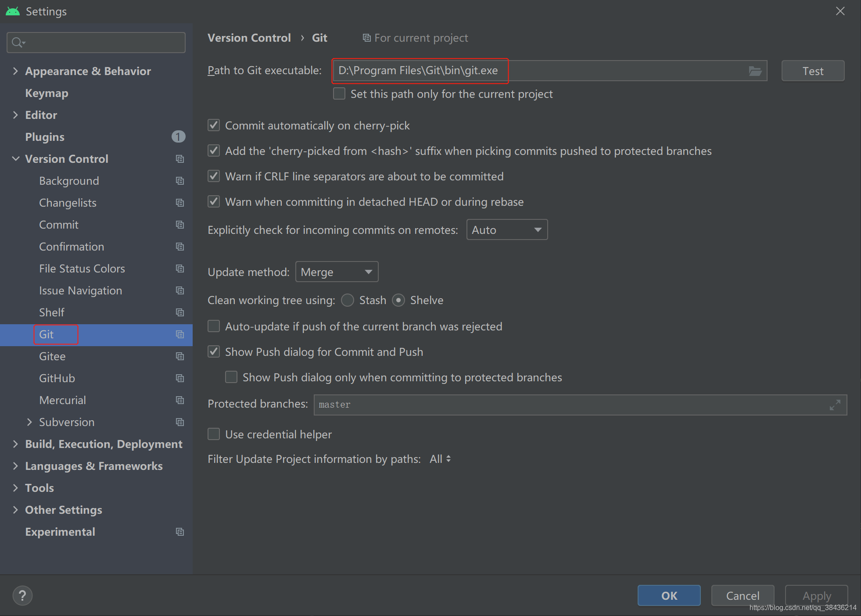Viewport: 861px width, 616px height.
Task: Select Git from Version Control sidebar
Action: click(x=47, y=334)
